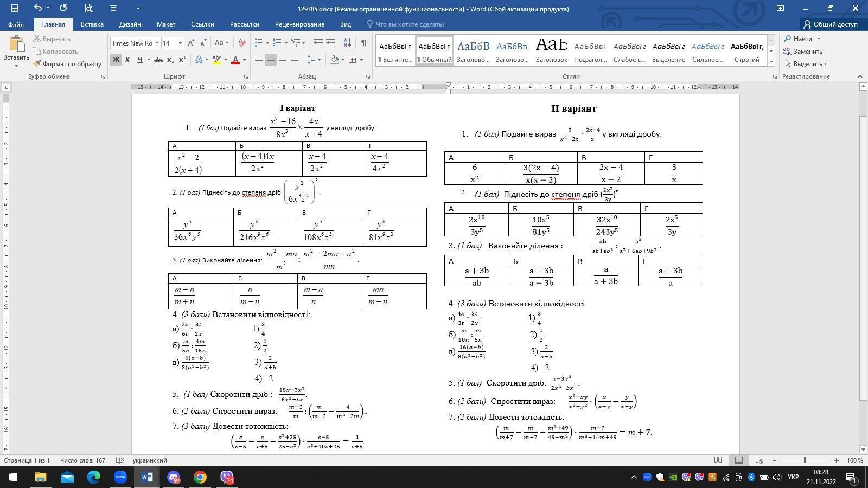
Task: Switch to the Вид tab
Action: tap(346, 24)
